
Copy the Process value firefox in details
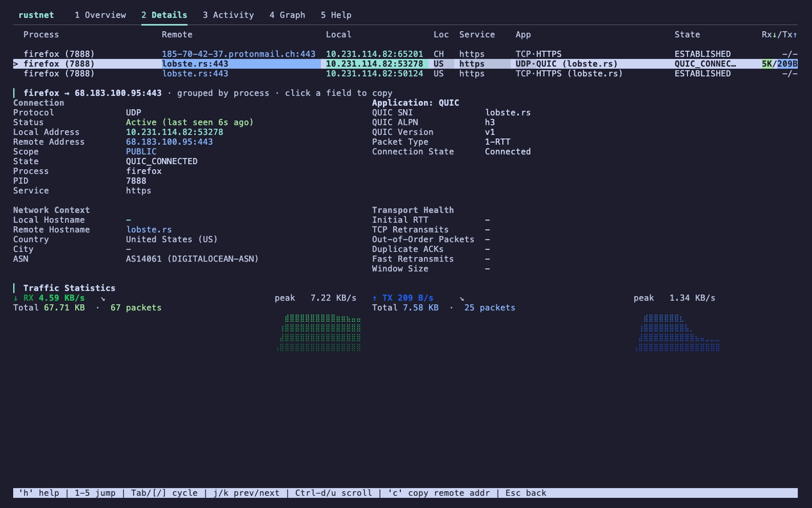[144, 171]
